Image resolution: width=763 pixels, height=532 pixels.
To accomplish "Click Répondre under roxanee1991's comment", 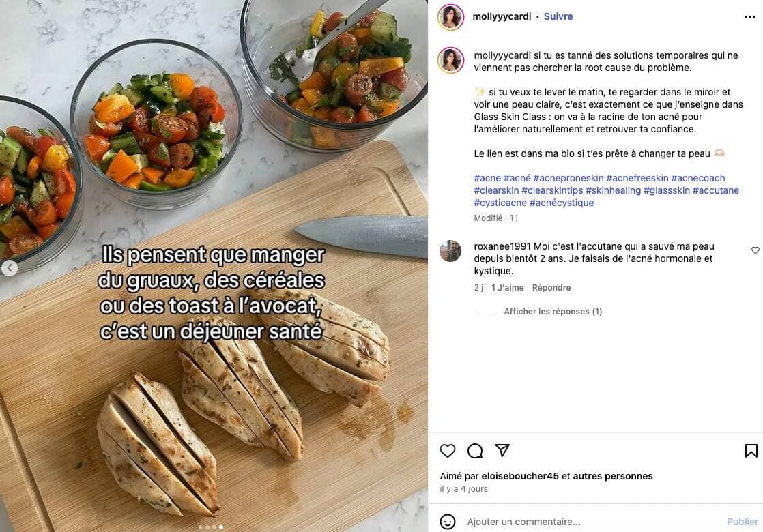I will pos(551,288).
